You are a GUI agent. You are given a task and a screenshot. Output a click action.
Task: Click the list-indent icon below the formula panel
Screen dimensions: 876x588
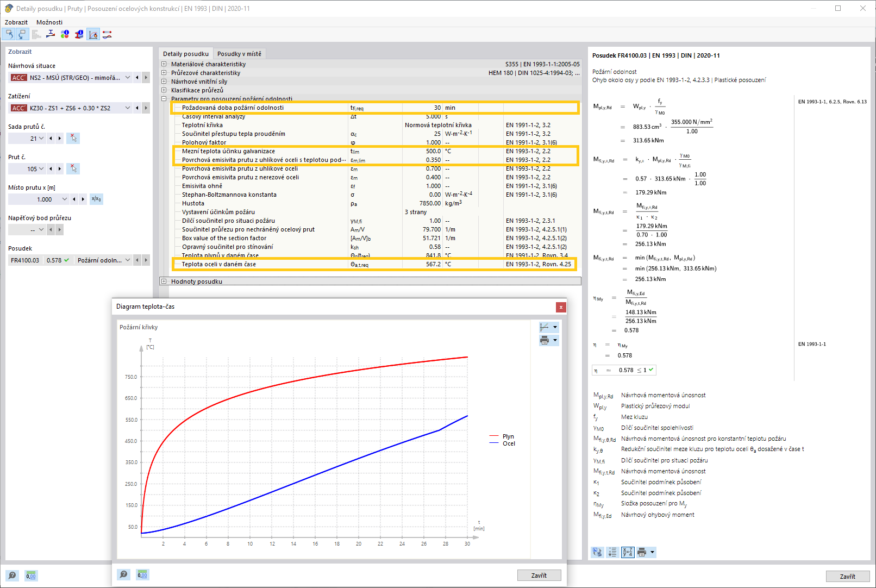tap(612, 552)
